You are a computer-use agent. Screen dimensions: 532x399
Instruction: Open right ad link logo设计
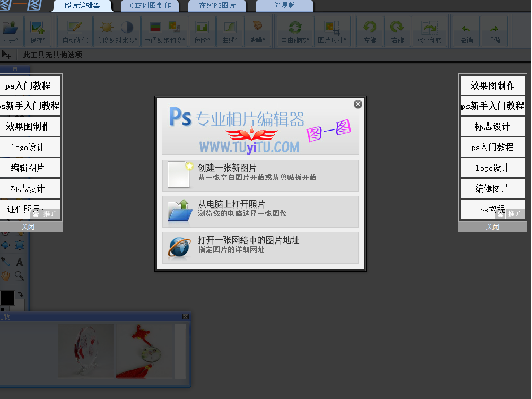(492, 168)
